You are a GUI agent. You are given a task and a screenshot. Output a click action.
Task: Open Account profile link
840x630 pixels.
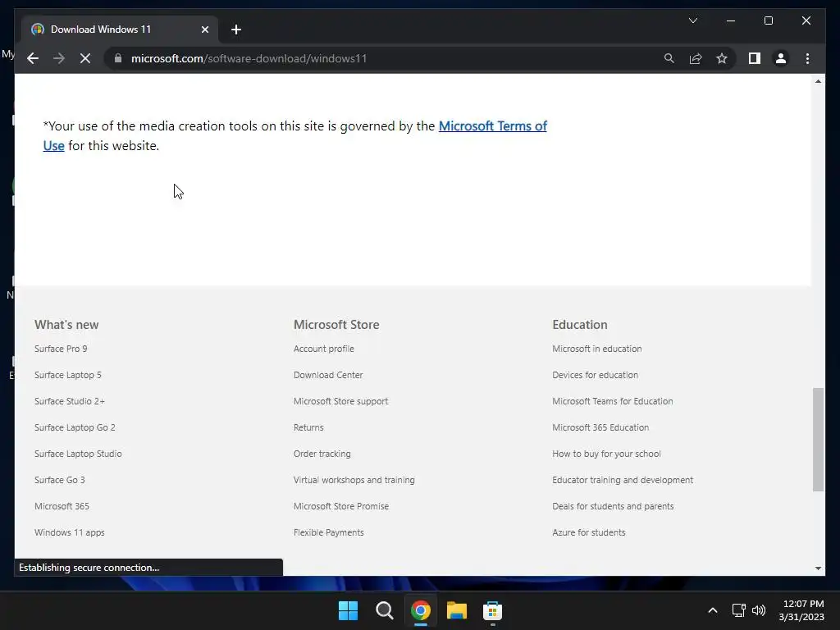point(323,349)
